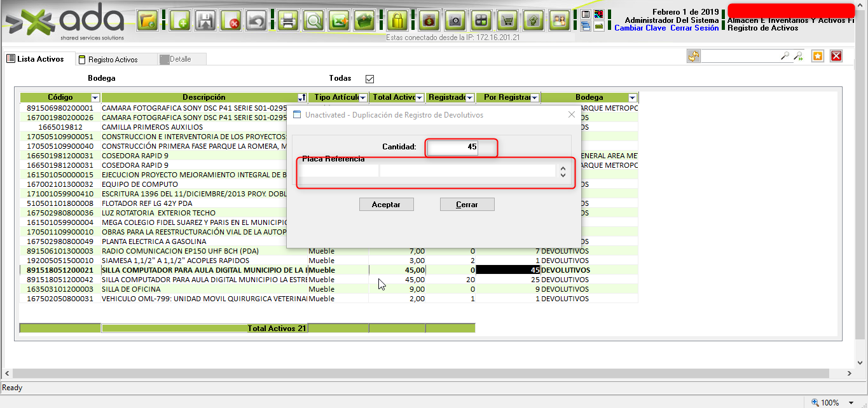Viewport: 868px width, 408px height.
Task: Click the orange star favorites icon
Action: [818, 57]
